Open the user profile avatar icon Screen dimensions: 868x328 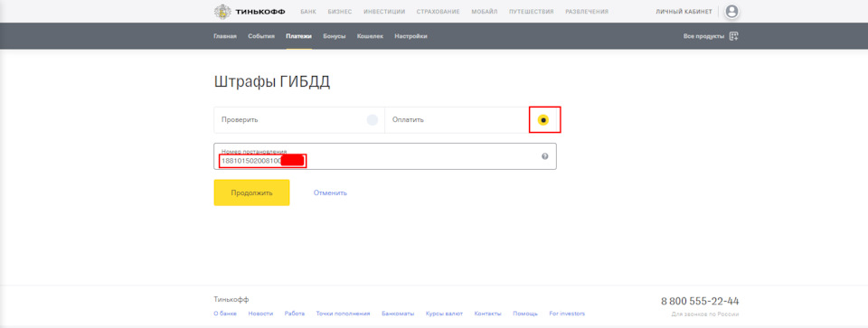(731, 11)
